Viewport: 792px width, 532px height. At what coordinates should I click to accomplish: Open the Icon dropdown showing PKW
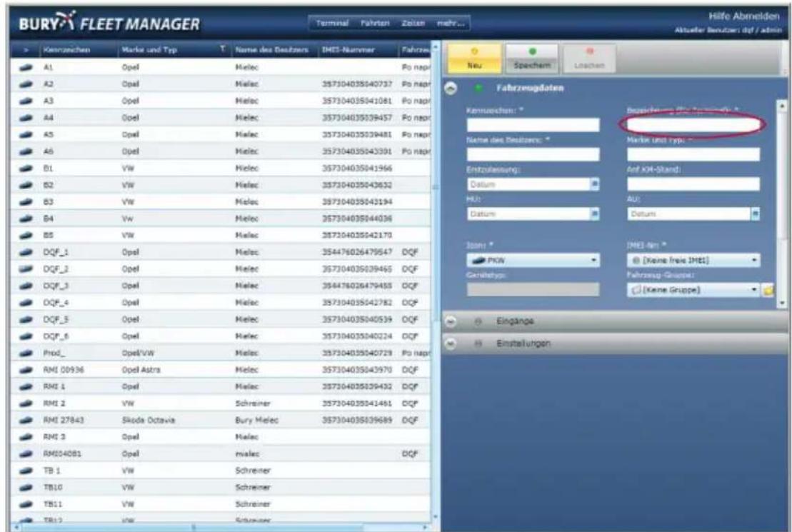(x=533, y=260)
